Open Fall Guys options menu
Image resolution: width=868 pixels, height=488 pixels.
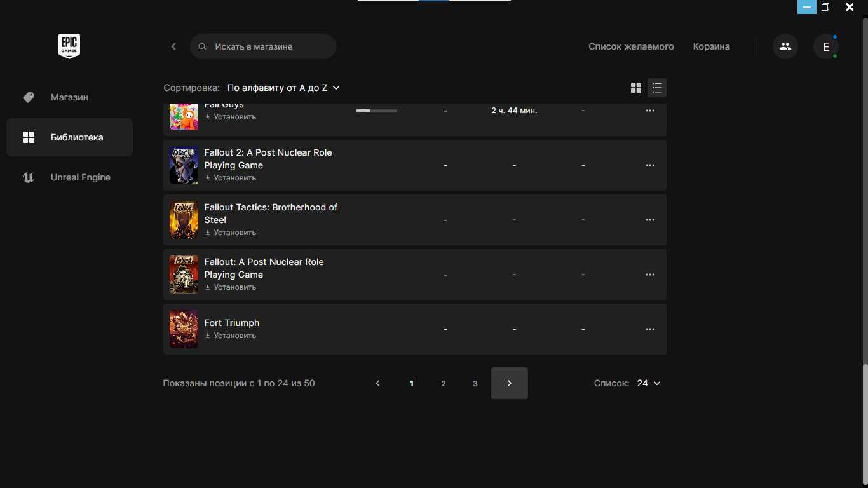[x=650, y=111]
